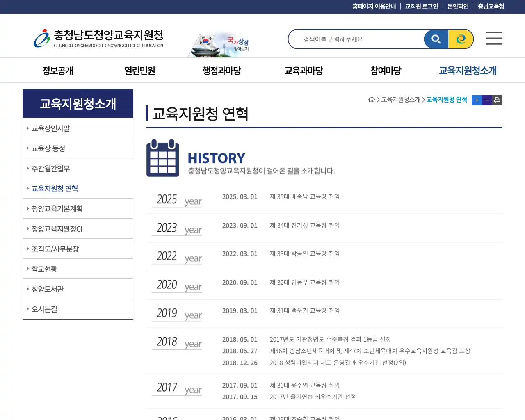Click text 제 34대 진기성 교육장 취임
The image size is (525, 420).
point(305,226)
